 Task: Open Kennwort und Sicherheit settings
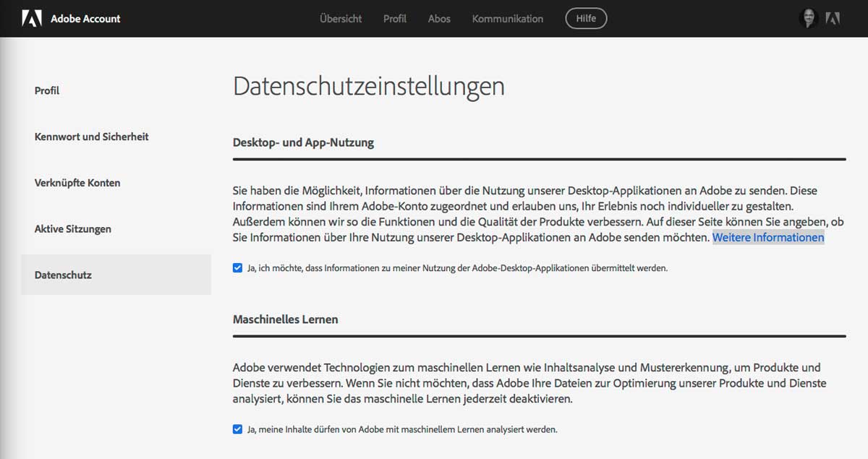click(92, 137)
